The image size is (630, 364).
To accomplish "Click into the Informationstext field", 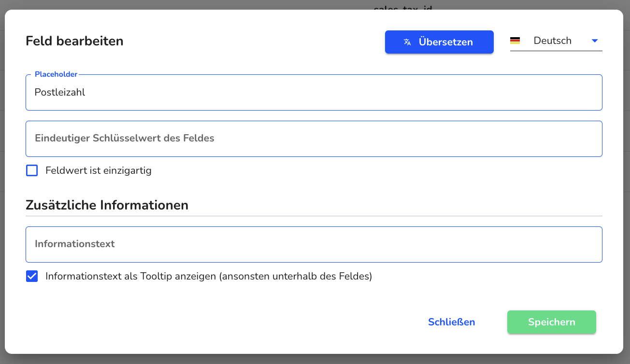I will (314, 244).
